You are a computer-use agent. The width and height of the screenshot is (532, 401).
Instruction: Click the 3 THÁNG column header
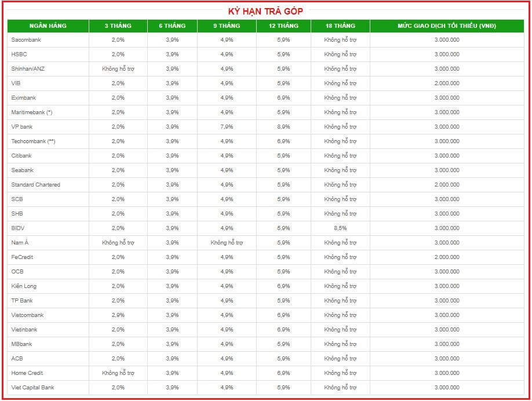118,25
